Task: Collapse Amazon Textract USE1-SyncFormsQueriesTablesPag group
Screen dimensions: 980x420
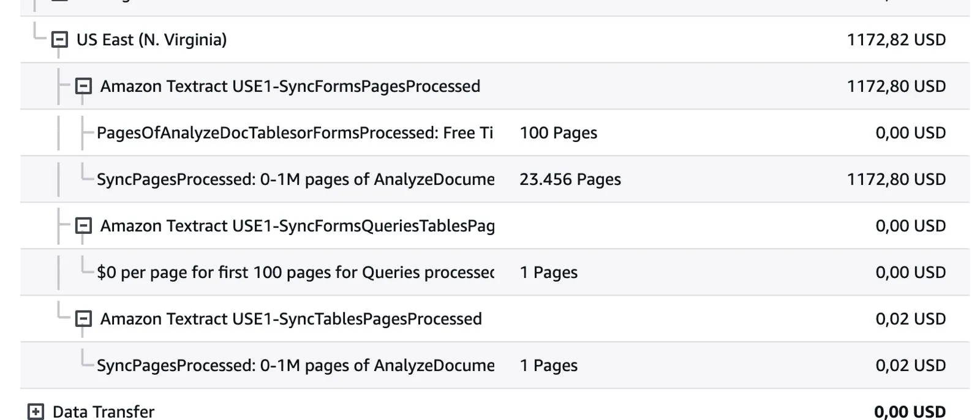Action: pyautogui.click(x=83, y=226)
